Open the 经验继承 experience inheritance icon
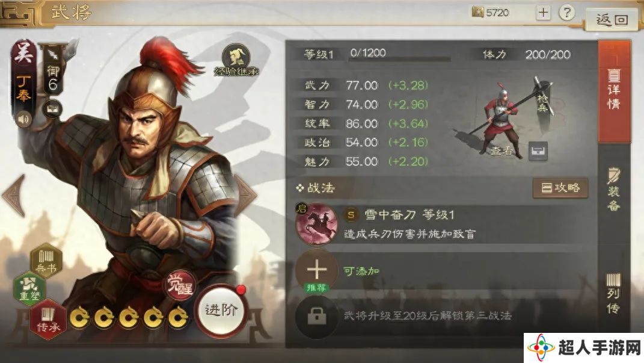The height and width of the screenshot is (363, 644). coord(236,60)
